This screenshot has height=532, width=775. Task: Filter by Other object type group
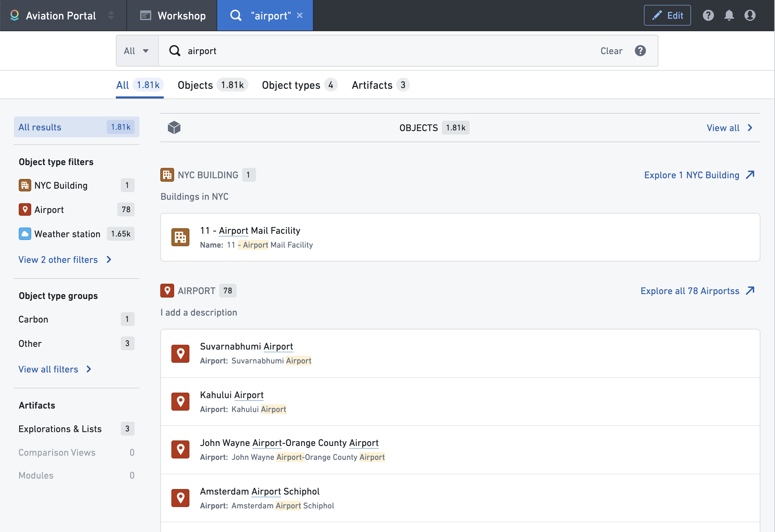(x=77, y=343)
